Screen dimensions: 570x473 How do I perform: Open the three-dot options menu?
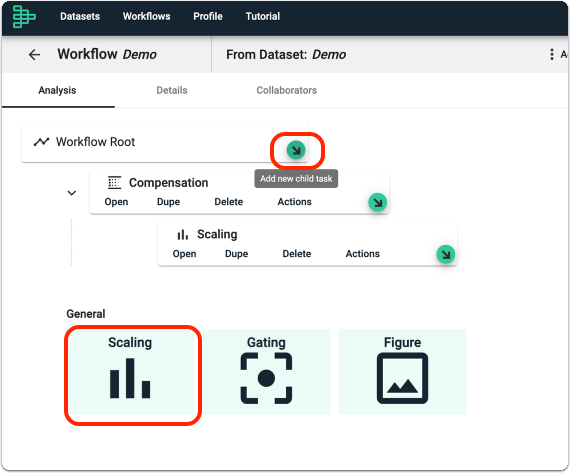[x=551, y=55]
